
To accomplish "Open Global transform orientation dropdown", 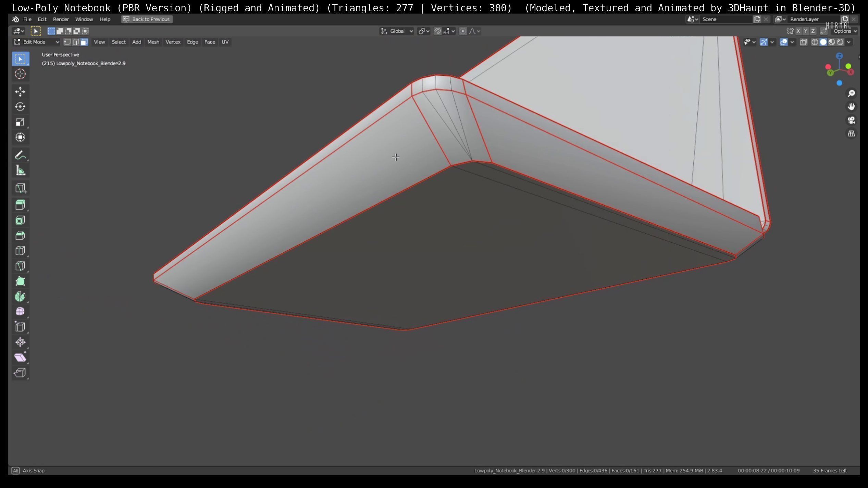I will pos(397,31).
